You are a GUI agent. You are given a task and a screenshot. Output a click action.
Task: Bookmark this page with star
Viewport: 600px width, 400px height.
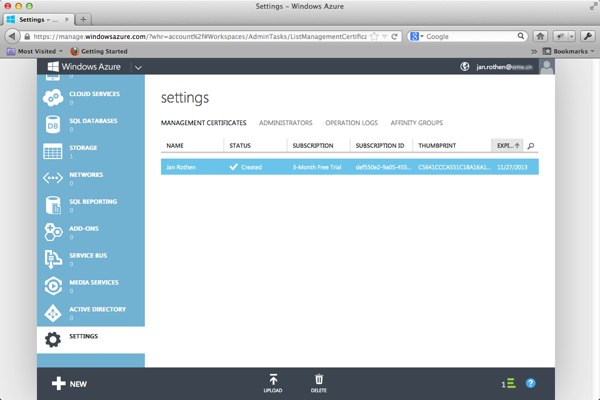[374, 36]
